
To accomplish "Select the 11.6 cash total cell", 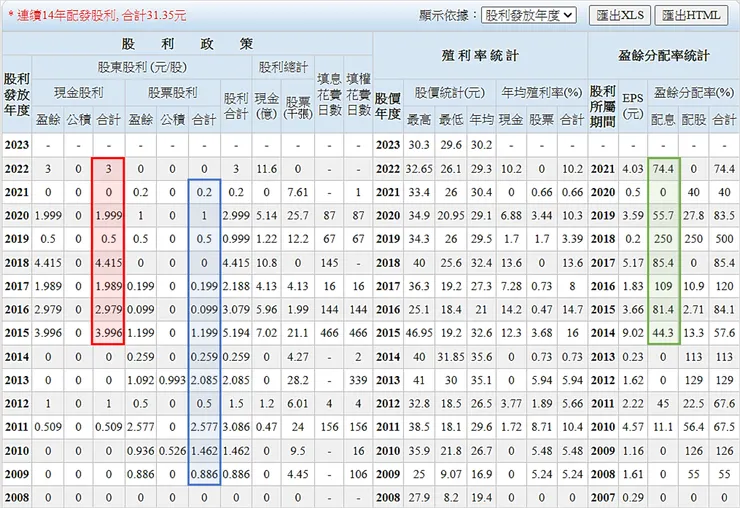I will pos(267,169).
